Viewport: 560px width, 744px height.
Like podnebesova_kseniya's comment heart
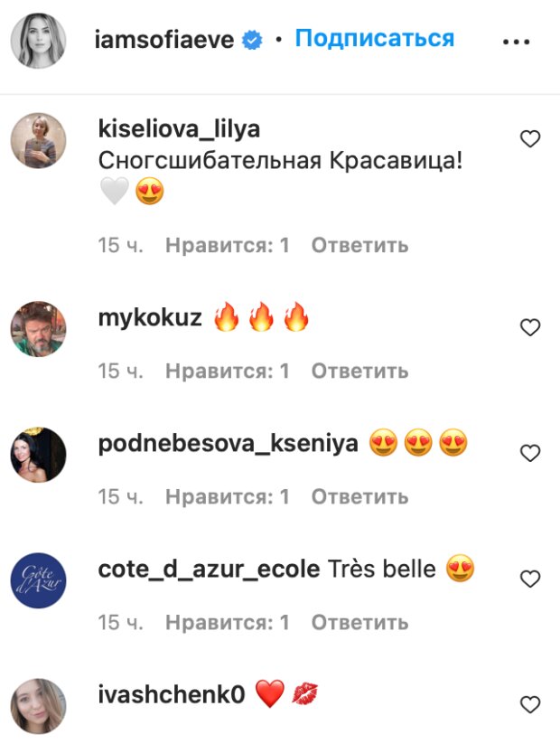tap(530, 453)
